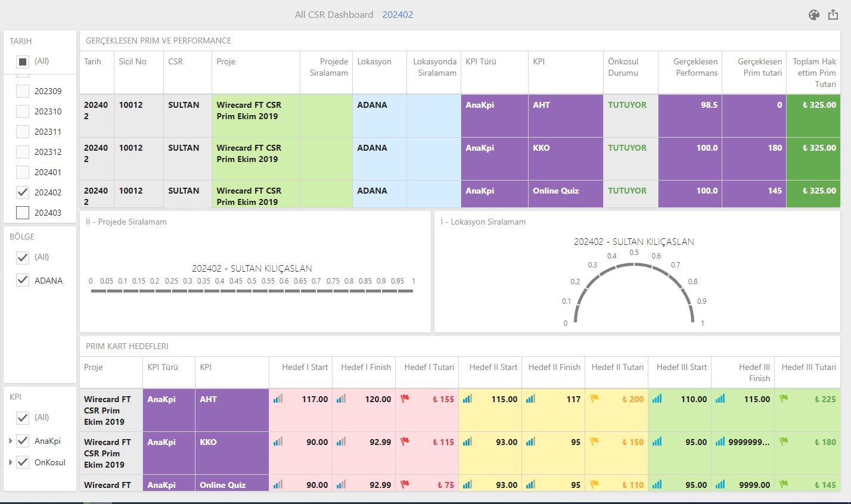The height and width of the screenshot is (504, 851).
Task: Click the export/share dashboard icon
Action: click(x=833, y=15)
